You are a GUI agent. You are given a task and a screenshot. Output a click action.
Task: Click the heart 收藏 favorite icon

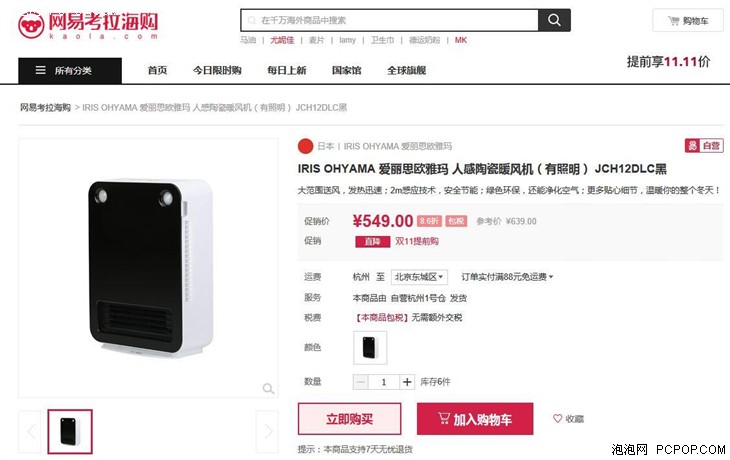pos(557,418)
